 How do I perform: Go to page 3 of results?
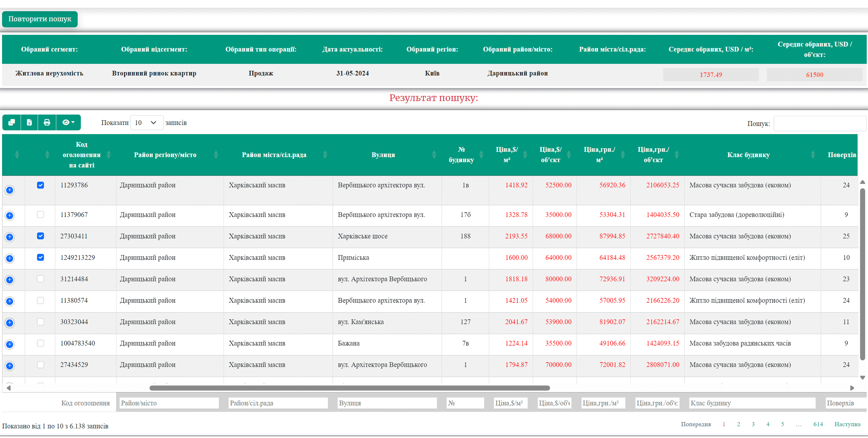(753, 424)
